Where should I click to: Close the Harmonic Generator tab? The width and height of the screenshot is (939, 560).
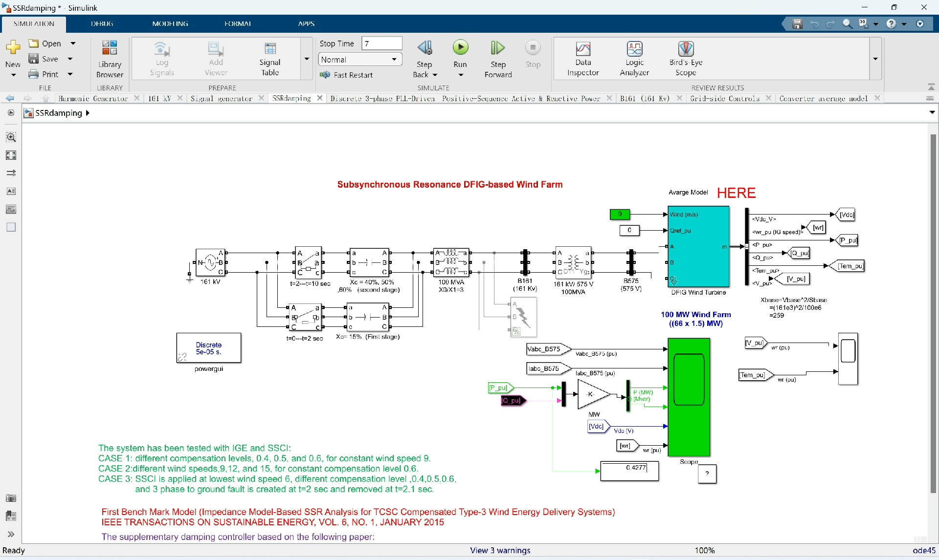137,98
